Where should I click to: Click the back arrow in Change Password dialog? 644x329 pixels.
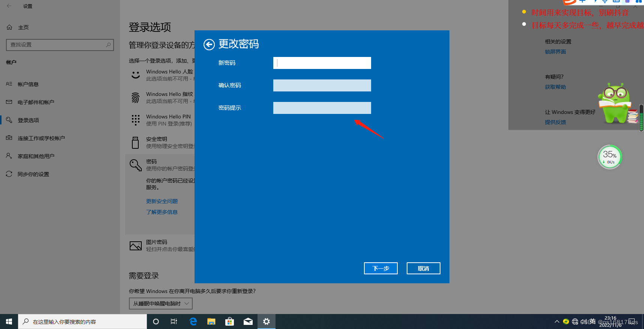pos(209,45)
